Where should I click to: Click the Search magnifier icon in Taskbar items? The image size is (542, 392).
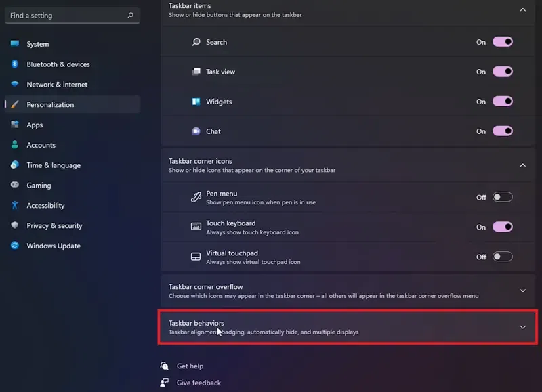(196, 42)
